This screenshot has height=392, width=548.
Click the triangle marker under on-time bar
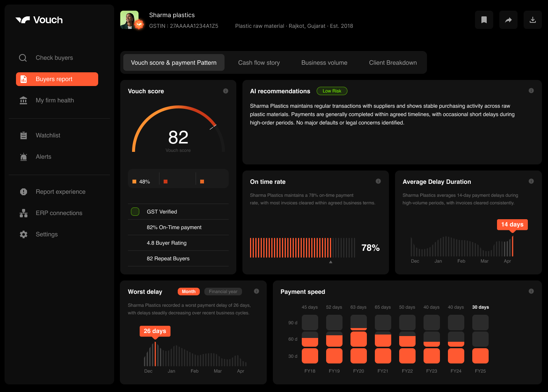pos(331,262)
